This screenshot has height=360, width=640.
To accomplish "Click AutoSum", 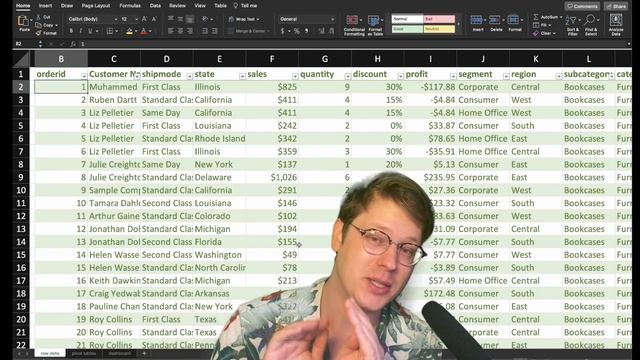I will click(547, 17).
